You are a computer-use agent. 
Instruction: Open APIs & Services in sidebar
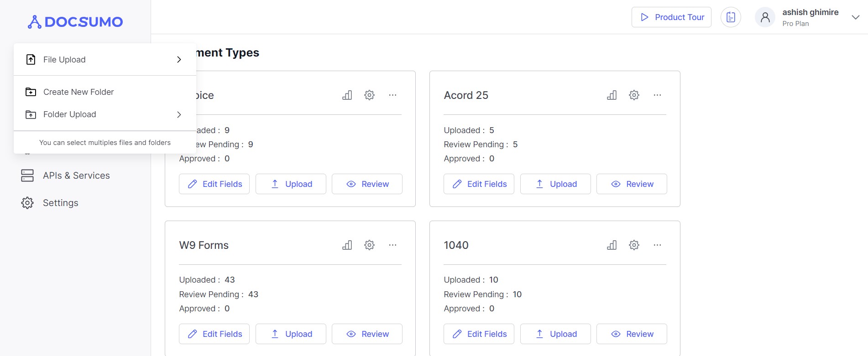(76, 175)
